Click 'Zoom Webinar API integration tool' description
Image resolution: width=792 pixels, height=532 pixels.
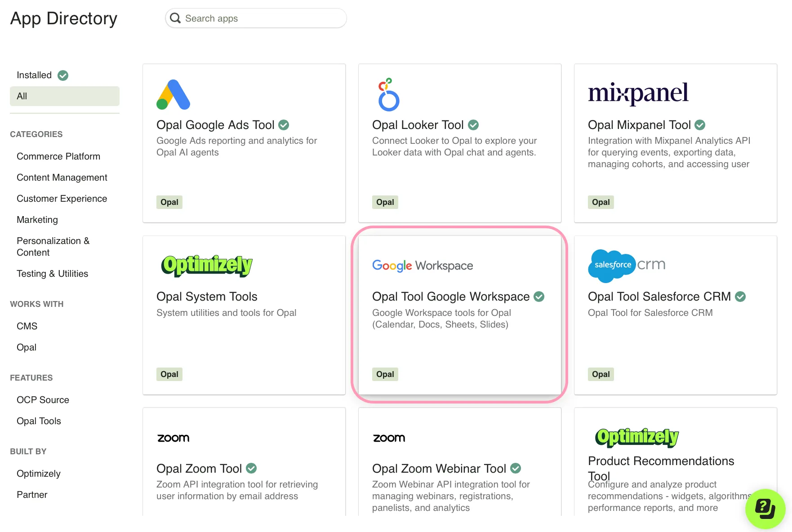click(x=451, y=496)
